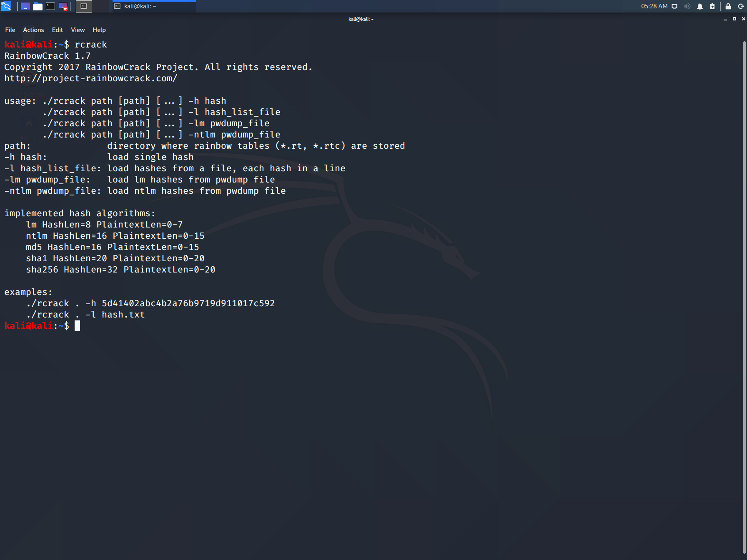Image resolution: width=747 pixels, height=560 pixels.
Task: Click the battery power manager icon
Action: point(712,6)
